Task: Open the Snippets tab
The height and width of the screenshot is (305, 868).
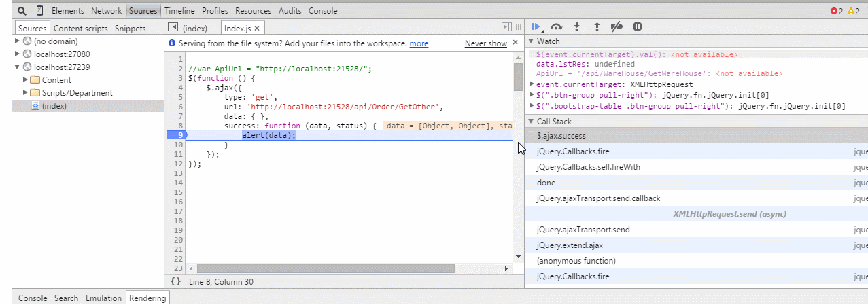Action: pos(130,29)
